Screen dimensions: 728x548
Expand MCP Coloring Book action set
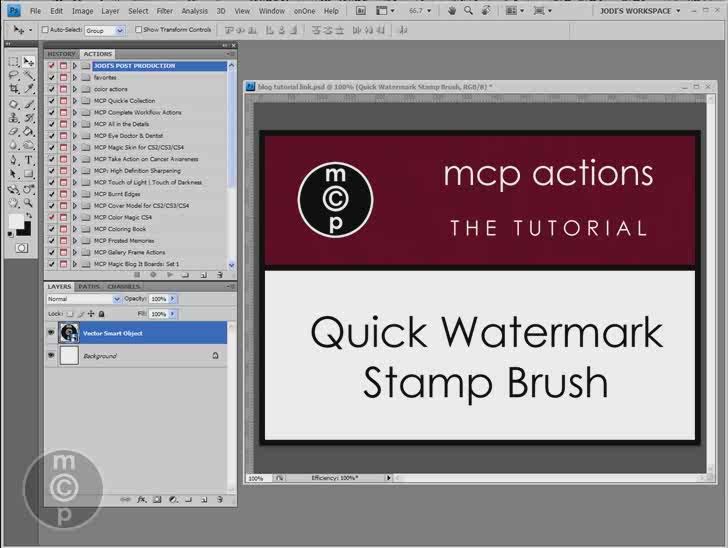pyautogui.click(x=75, y=229)
